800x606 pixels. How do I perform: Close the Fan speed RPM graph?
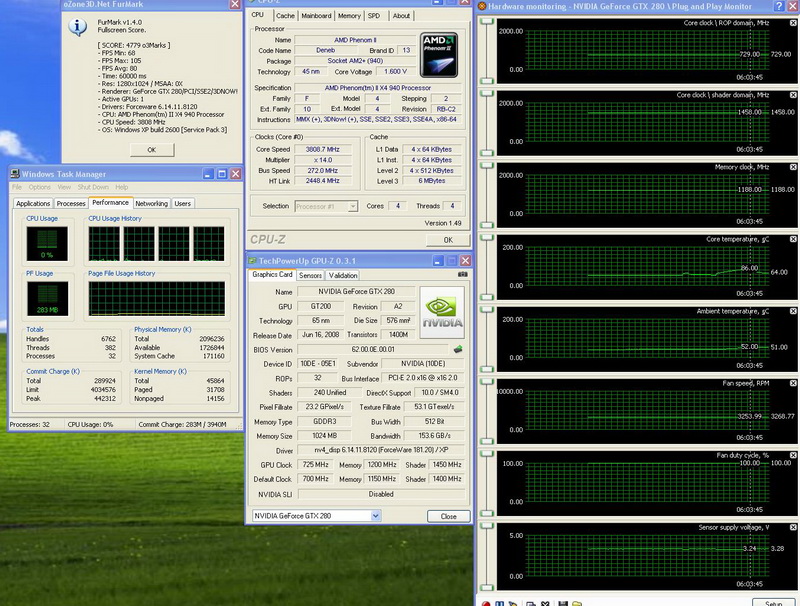click(x=793, y=383)
